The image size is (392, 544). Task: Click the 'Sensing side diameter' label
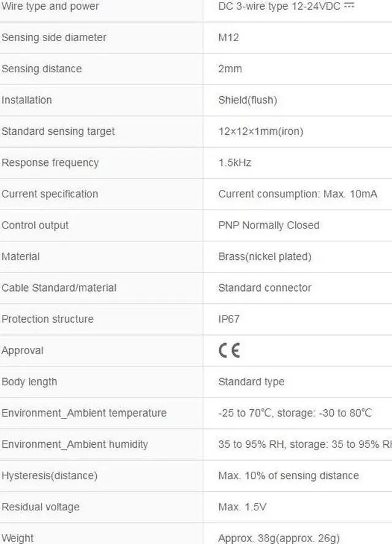pos(54,37)
